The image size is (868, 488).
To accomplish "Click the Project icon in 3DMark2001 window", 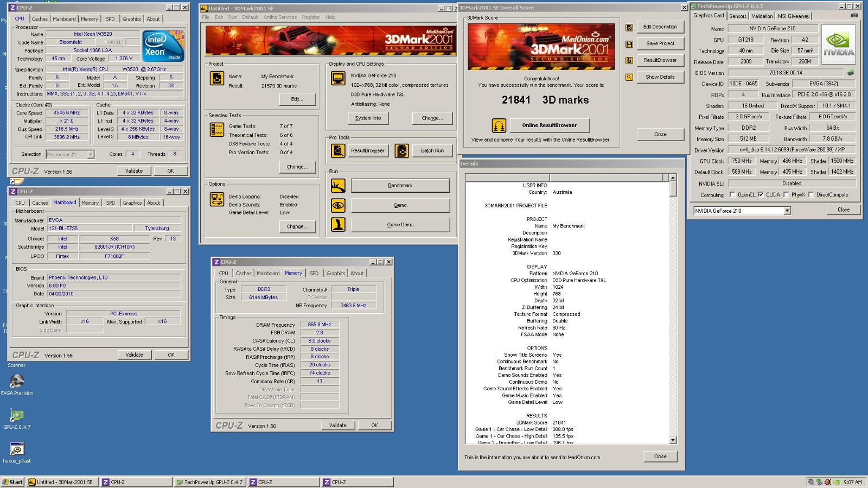I will [216, 78].
